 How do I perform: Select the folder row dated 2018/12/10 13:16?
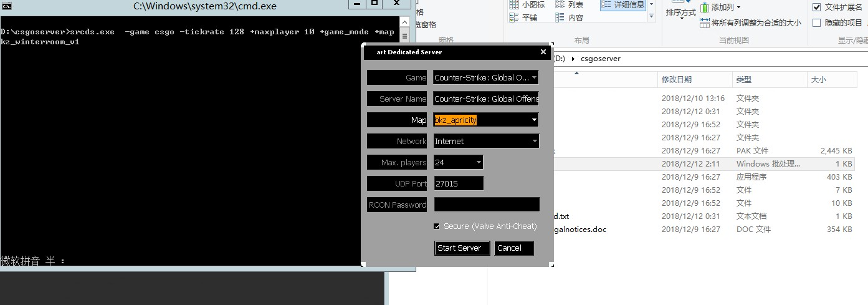point(704,99)
